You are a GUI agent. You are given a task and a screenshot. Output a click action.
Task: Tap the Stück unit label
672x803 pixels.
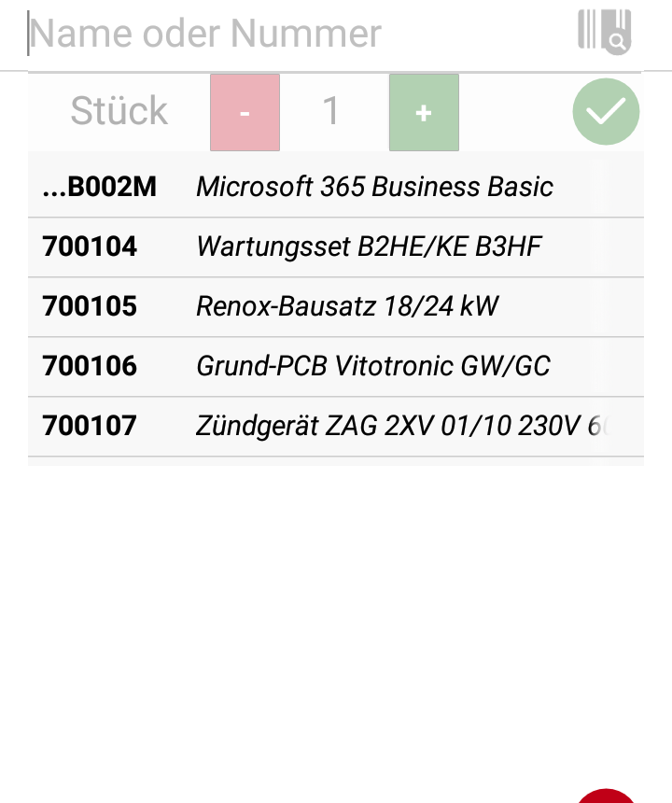(x=119, y=110)
